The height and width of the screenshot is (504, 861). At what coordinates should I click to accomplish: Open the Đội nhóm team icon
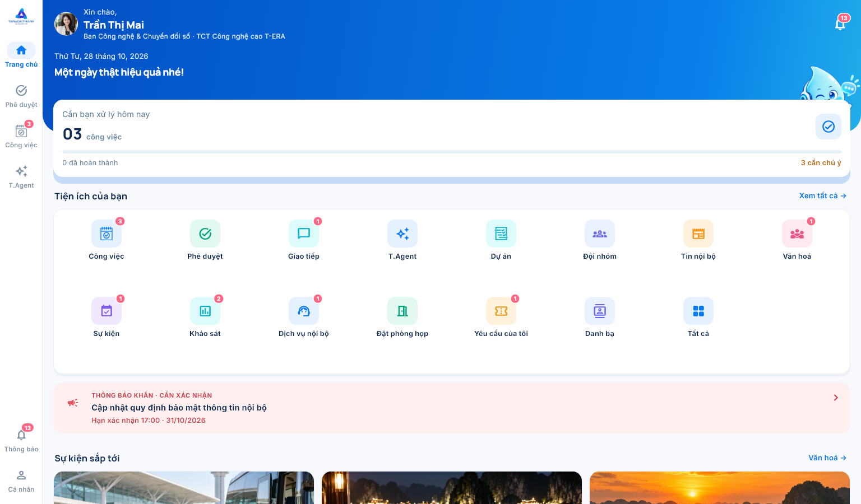coord(600,234)
